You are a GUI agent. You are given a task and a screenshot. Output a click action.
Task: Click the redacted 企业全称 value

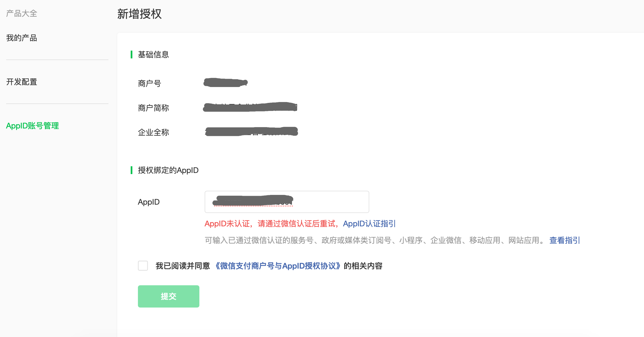251,132
